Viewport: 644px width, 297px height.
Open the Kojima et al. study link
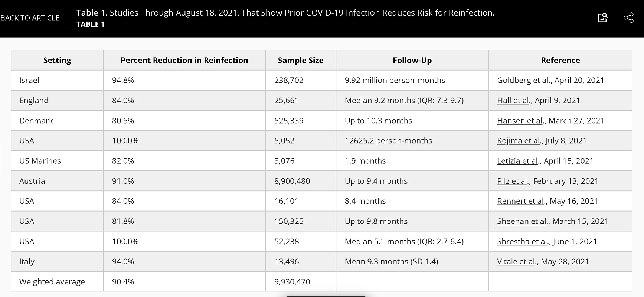519,141
